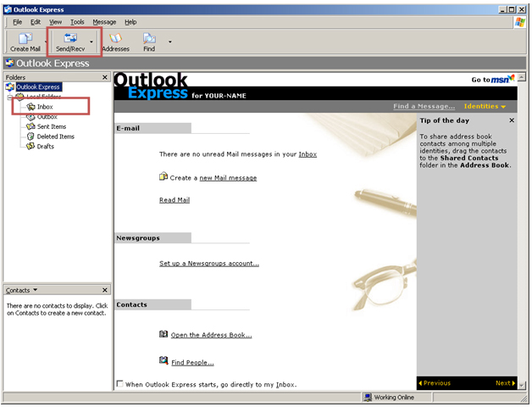Click the Find toolbar icon
This screenshot has height=407, width=532.
pyautogui.click(x=149, y=38)
